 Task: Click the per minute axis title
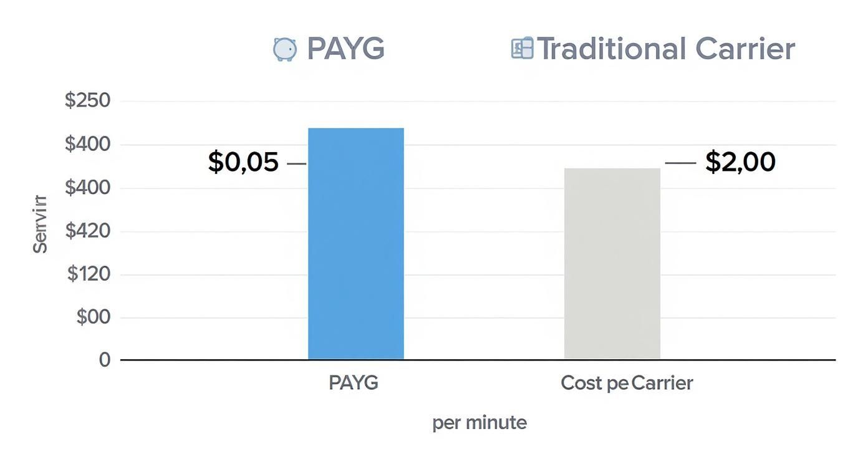coord(480,423)
